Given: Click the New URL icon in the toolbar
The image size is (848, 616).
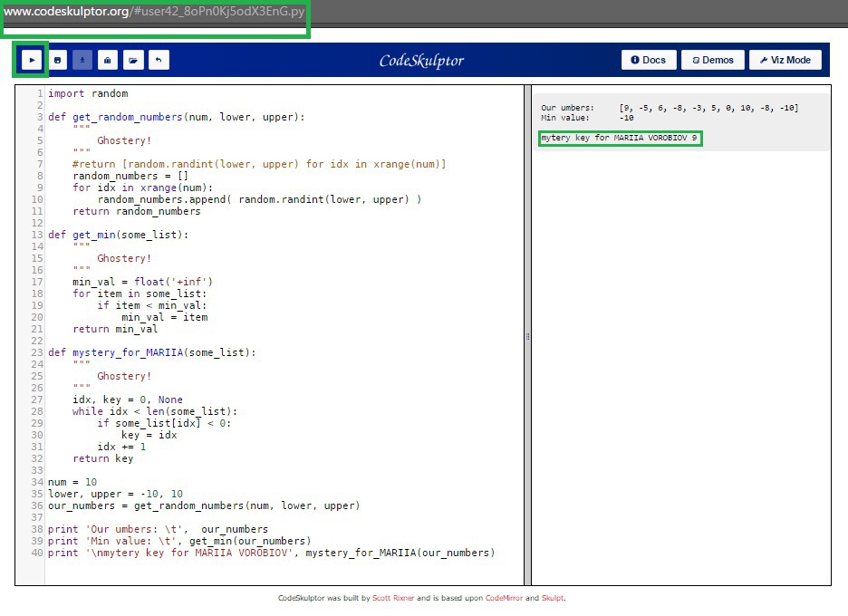Looking at the screenshot, I should [x=108, y=60].
